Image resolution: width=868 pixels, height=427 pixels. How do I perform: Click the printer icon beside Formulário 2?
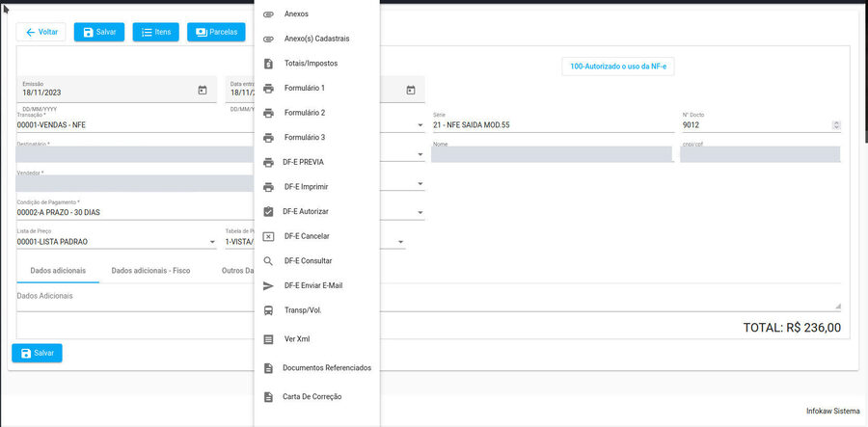(268, 114)
